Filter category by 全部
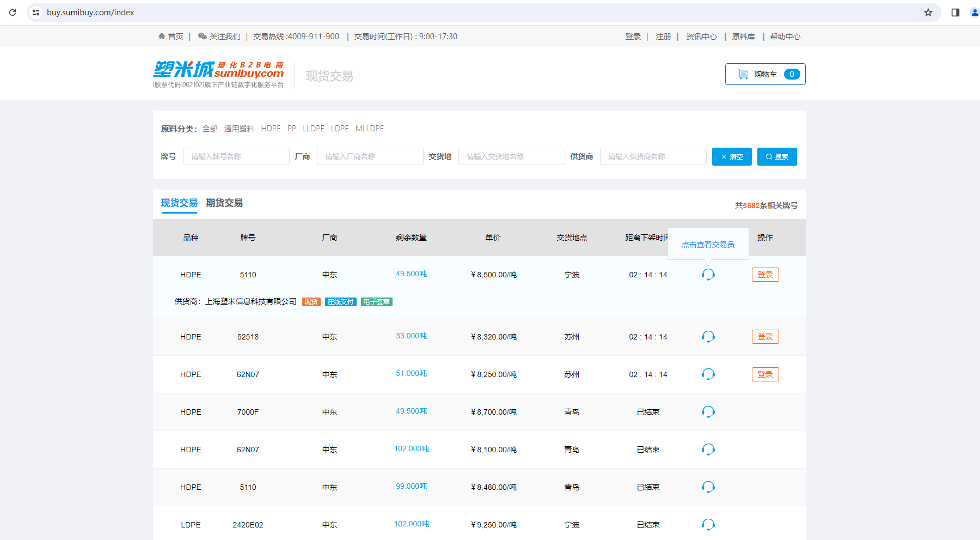980x540 pixels. 210,129
